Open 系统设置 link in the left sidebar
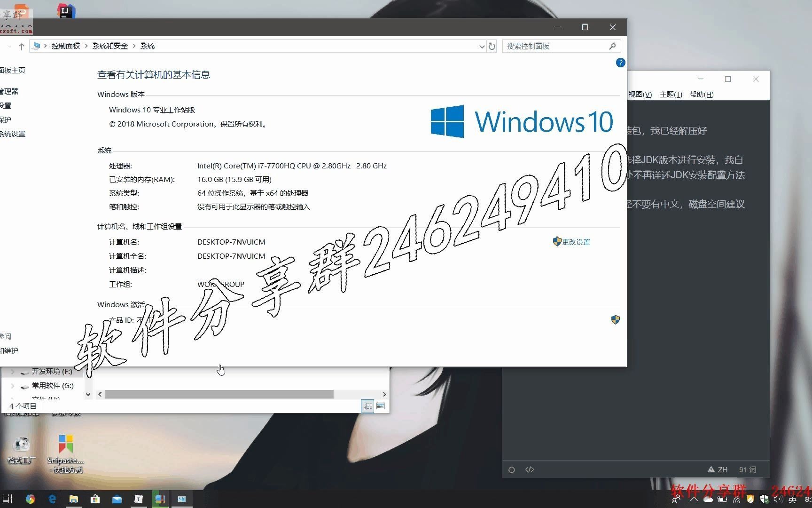Image resolution: width=812 pixels, height=508 pixels. click(12, 134)
